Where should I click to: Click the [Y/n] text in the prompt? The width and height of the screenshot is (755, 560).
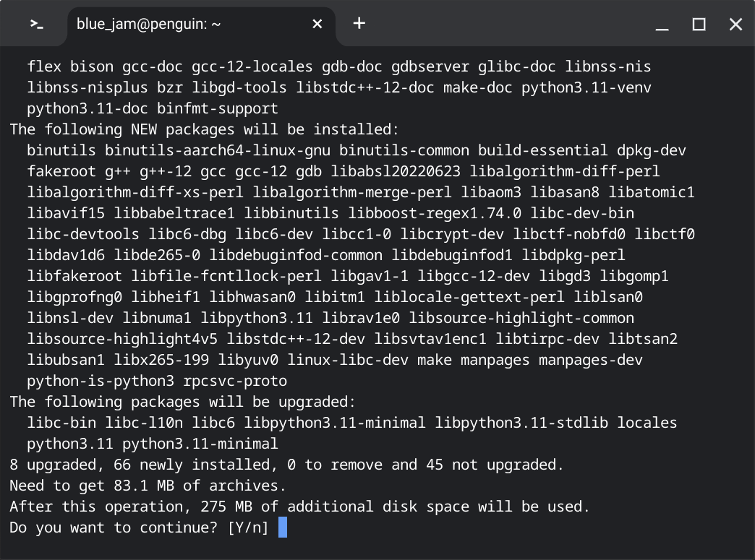[248, 527]
